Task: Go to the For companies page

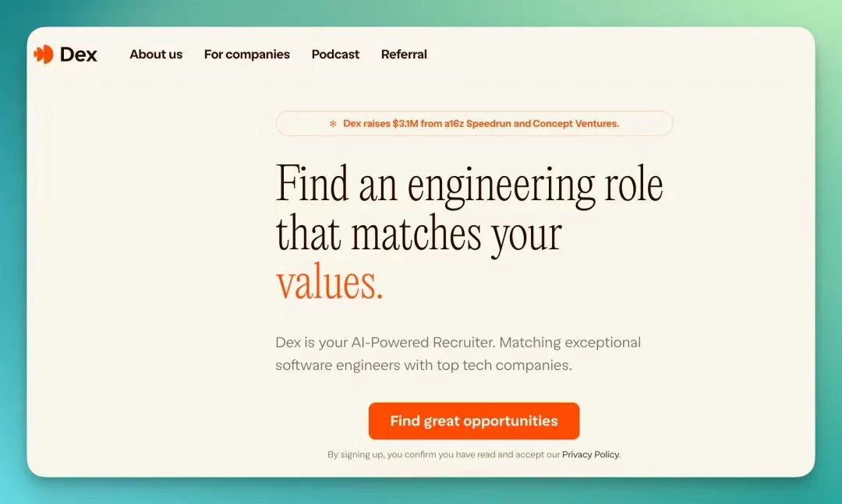Action: (246, 55)
